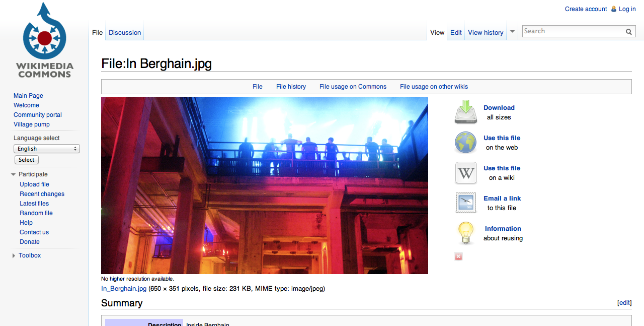This screenshot has height=326, width=644.
Task: Click the Summary section heading
Action: tap(122, 303)
